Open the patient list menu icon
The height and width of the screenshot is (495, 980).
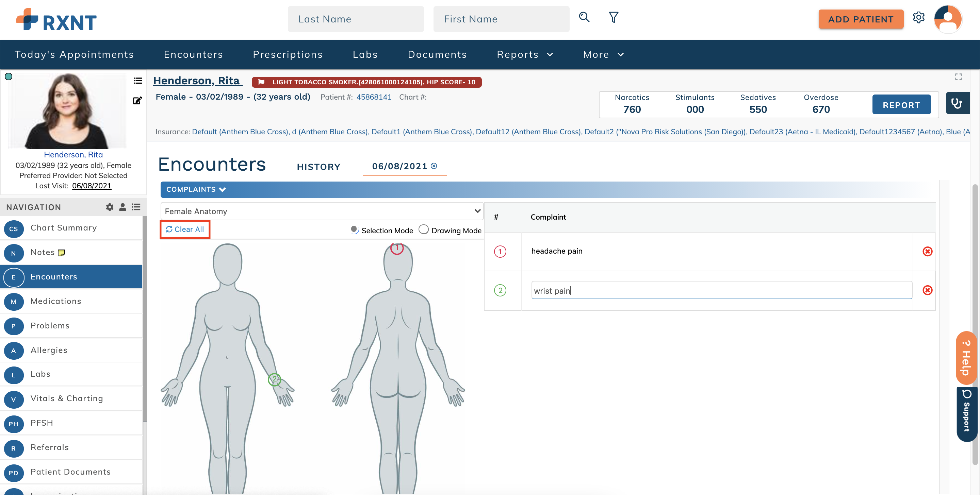coord(138,81)
